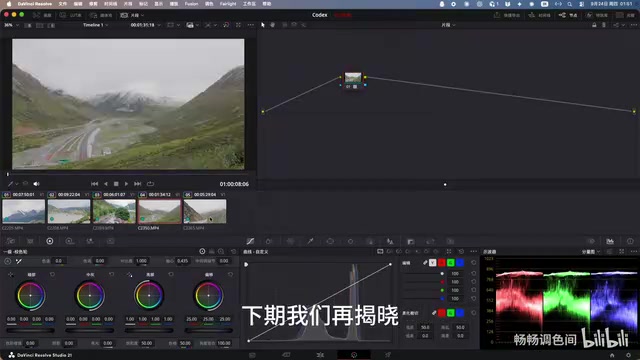Click the contrast value field 1.000
Screen dimensions: 640x360
coord(141,261)
